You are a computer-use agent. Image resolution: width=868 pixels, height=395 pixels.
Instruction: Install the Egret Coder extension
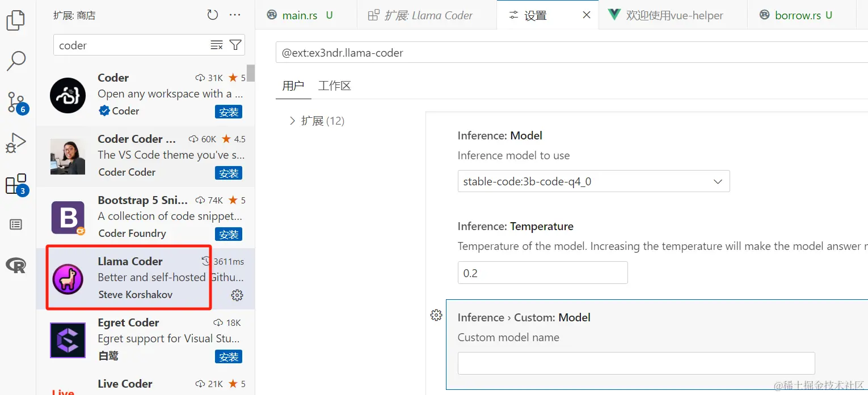(x=229, y=356)
